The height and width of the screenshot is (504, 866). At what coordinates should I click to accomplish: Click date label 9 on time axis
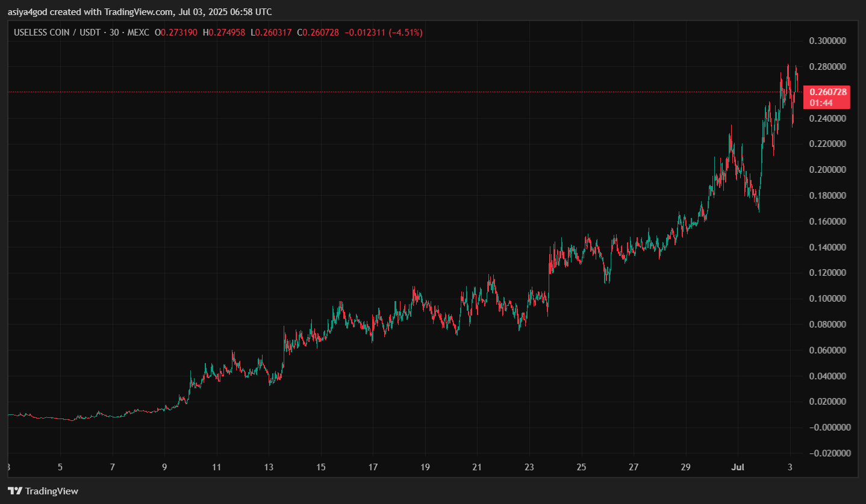click(x=164, y=467)
